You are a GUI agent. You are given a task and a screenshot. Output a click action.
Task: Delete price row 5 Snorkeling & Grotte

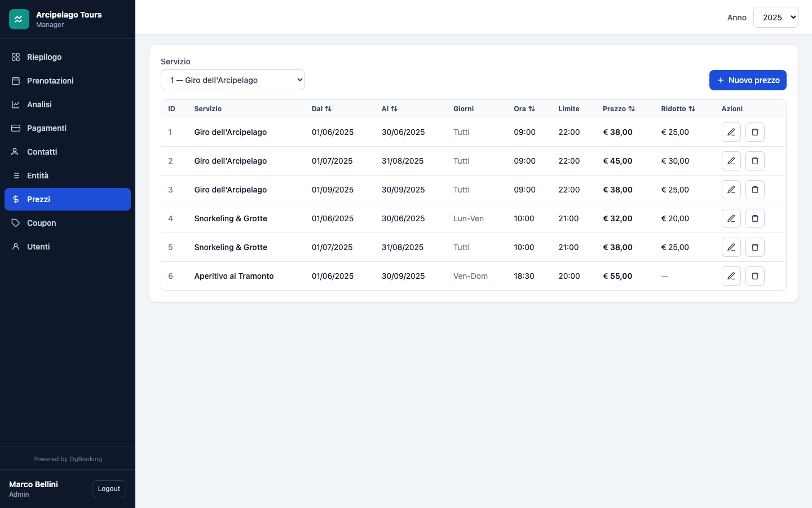[x=755, y=247]
